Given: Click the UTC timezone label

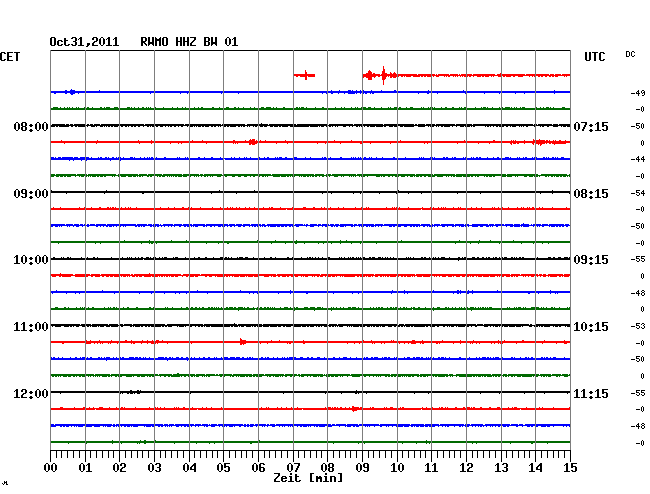Looking at the screenshot, I should click(594, 57).
